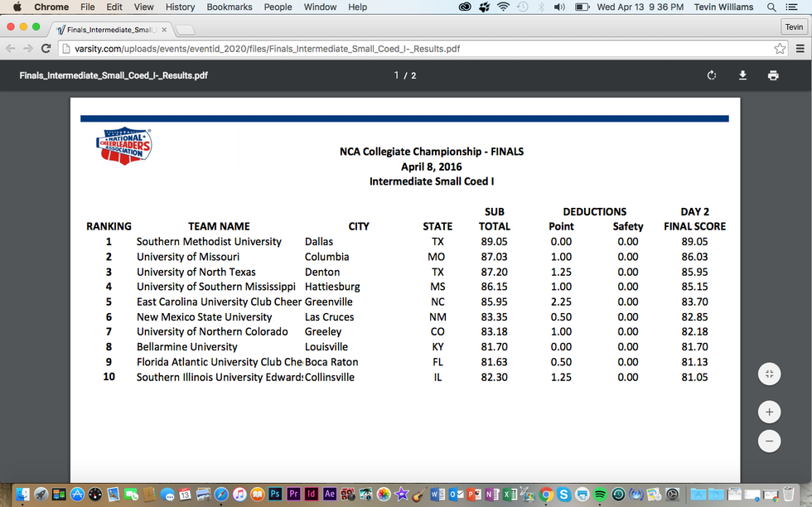Viewport: 812px width, 507px height.
Task: Open the Tevin profile switcher button
Action: [x=794, y=27]
